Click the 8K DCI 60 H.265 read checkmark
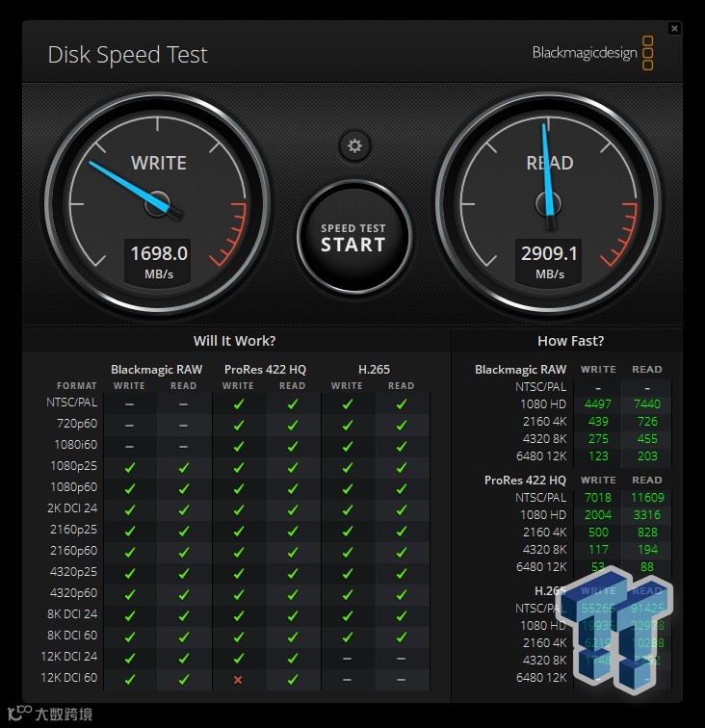This screenshot has width=705, height=728. click(x=402, y=637)
